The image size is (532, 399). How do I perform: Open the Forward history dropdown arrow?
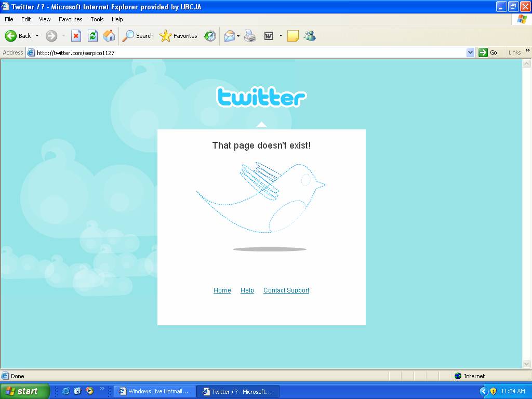tap(63, 36)
